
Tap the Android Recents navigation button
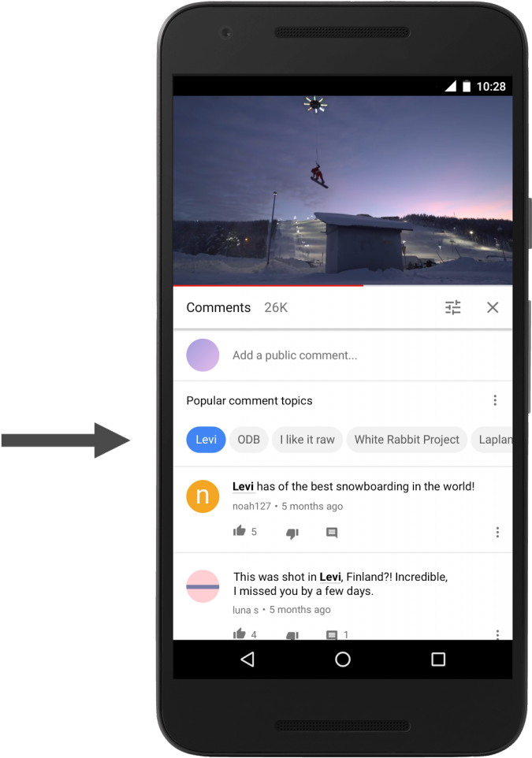click(x=438, y=660)
